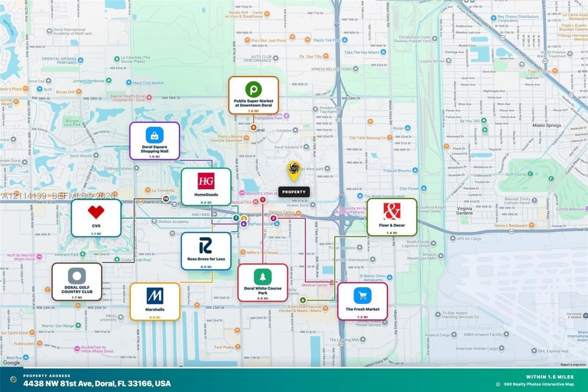Screen dimensions: 588x392
Task: Select the Floor & Decor ampersand logo
Action: (392, 211)
